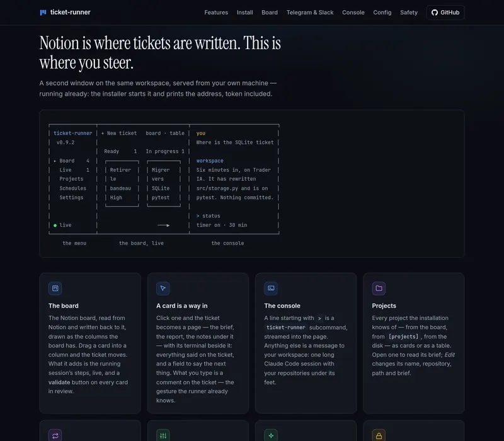Click the purple repeat-arrows icon in bottom row
The image size is (504, 441).
[55, 435]
